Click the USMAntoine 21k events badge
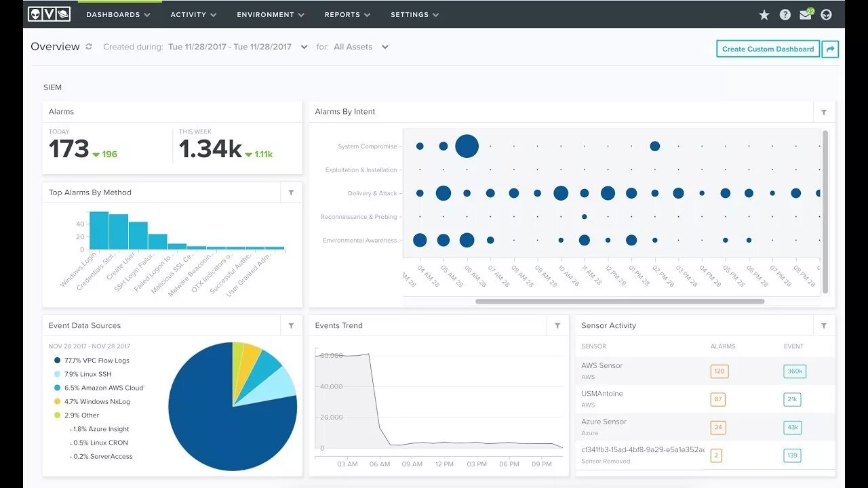868x488 pixels. tap(793, 399)
